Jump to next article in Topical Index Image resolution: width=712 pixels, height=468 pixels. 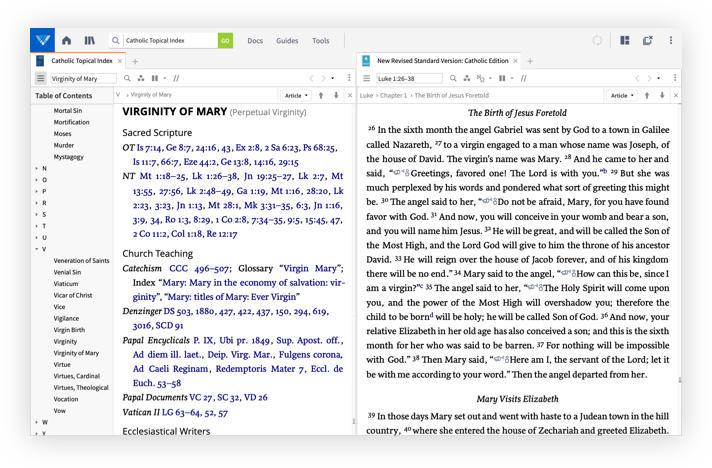pos(336,95)
